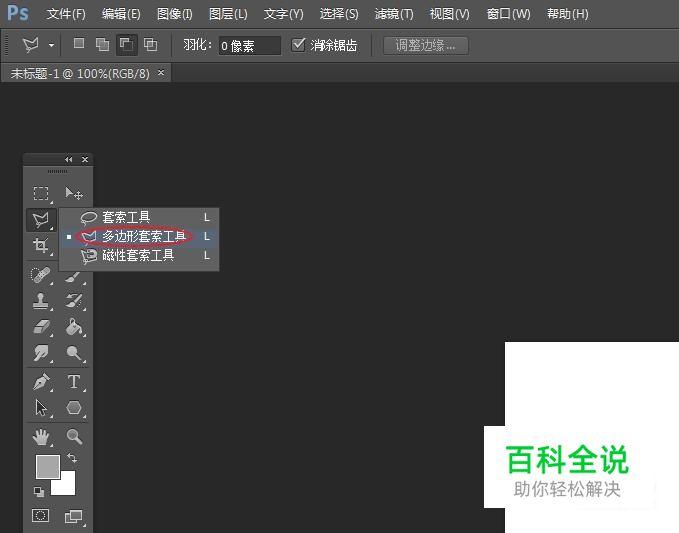Select the History Brush tool

point(74,301)
